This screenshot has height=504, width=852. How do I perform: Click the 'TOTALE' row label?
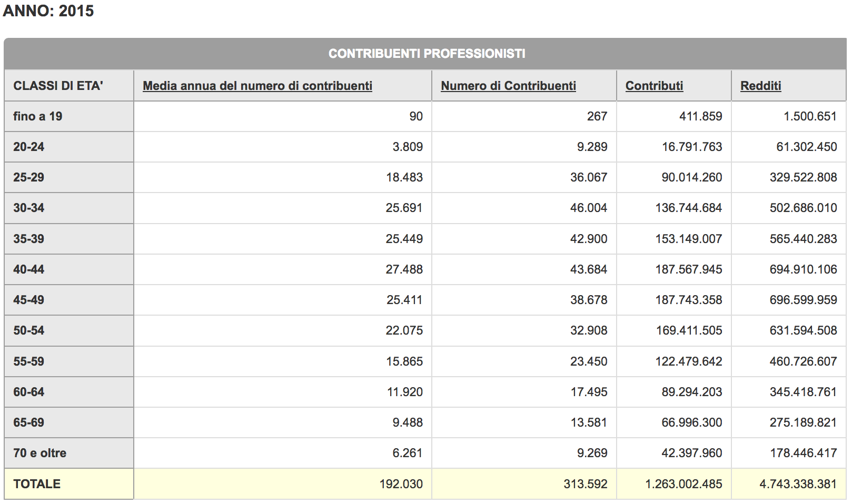[x=37, y=484]
